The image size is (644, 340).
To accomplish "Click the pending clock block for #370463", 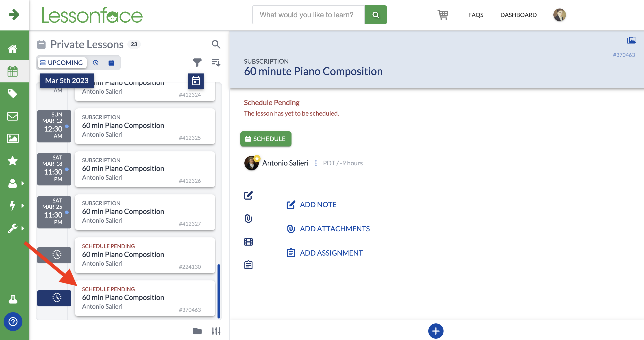I will pyautogui.click(x=54, y=298).
